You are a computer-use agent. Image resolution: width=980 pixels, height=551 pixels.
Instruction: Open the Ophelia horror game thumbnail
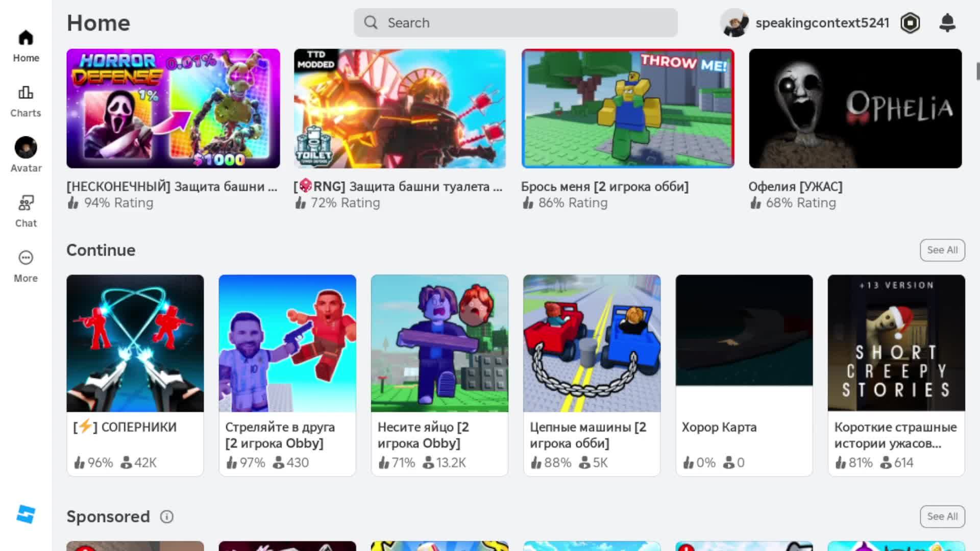click(855, 109)
